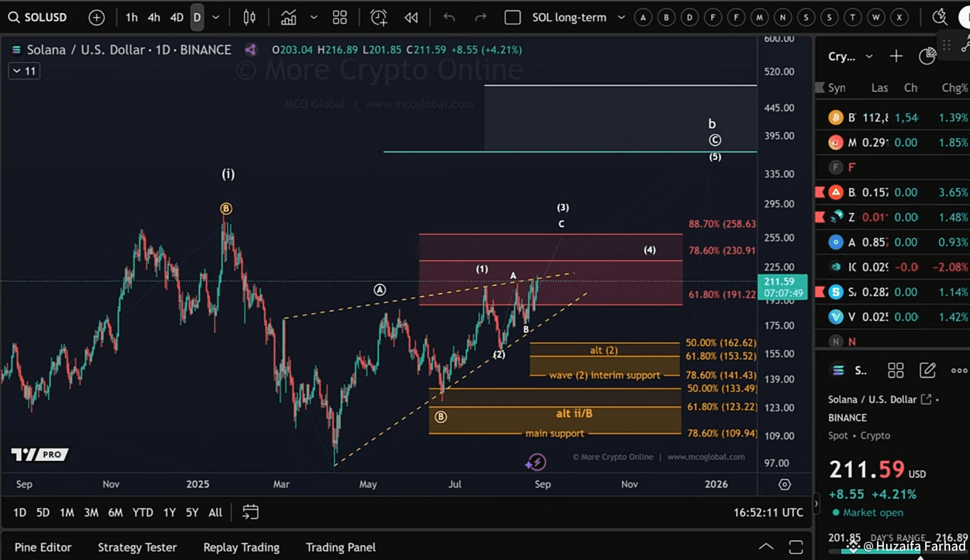Select the 5Y date range
The height and width of the screenshot is (560, 970).
(192, 512)
